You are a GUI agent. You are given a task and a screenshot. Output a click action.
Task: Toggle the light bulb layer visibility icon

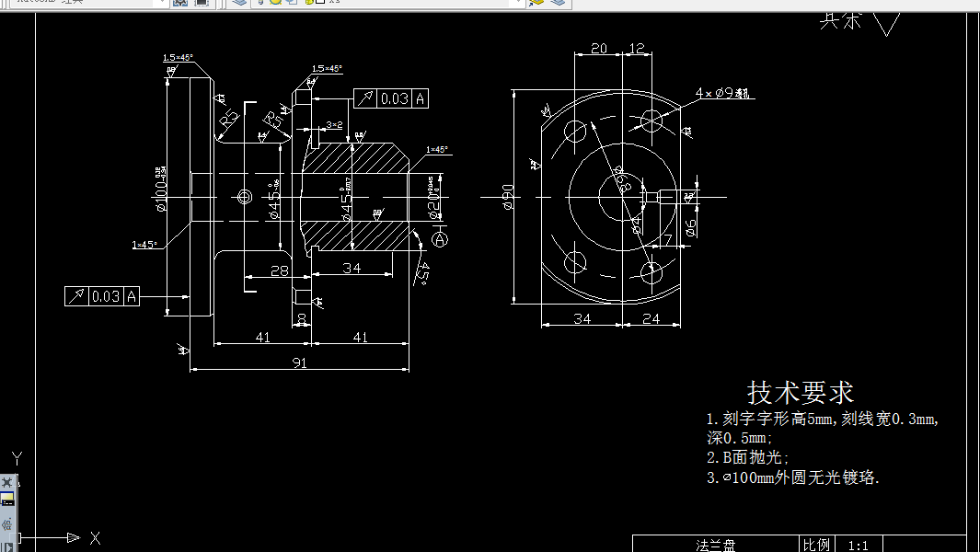(260, 4)
